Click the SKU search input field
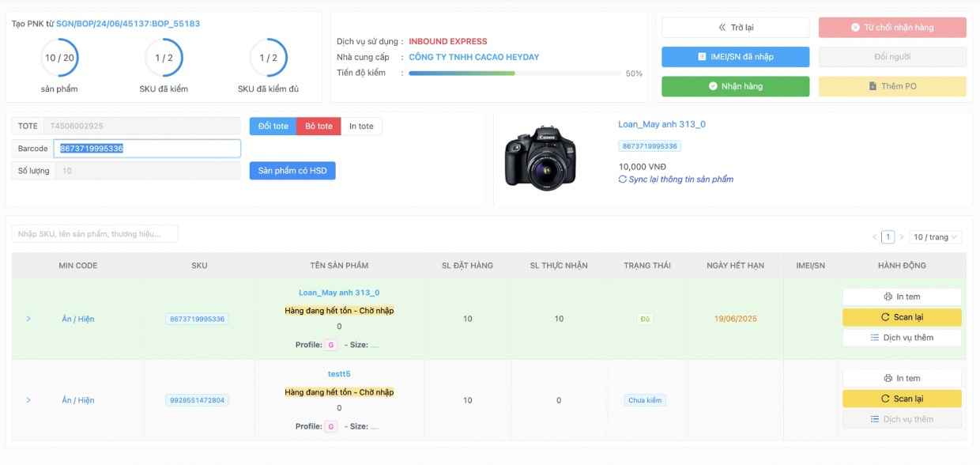980x465 pixels. 95,234
